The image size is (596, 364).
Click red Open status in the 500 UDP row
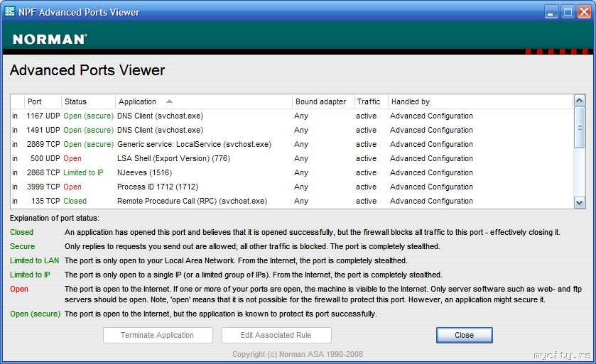pos(72,158)
